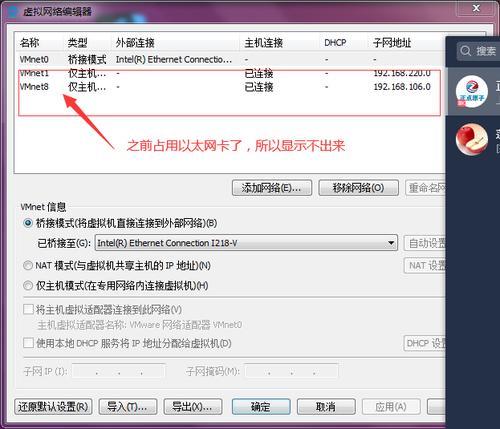Viewport: 500px width, 429px height.
Task: Click the 主机连接 column header
Action: coord(279,43)
